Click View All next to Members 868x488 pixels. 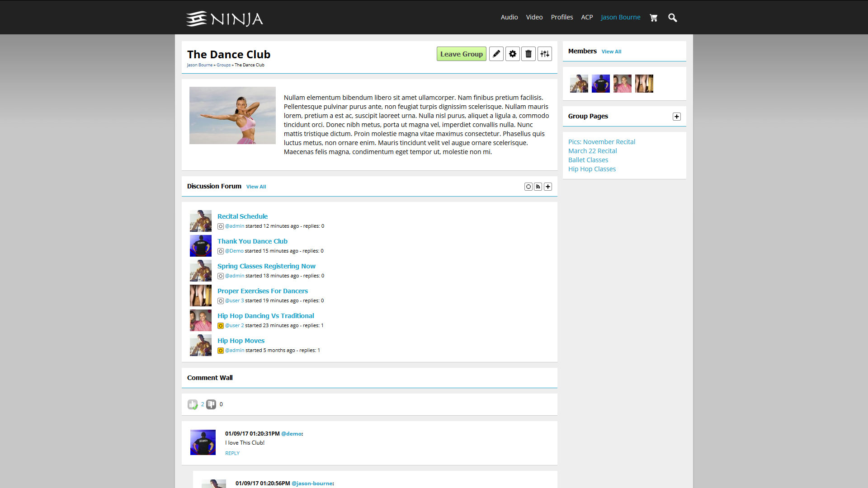[611, 52]
